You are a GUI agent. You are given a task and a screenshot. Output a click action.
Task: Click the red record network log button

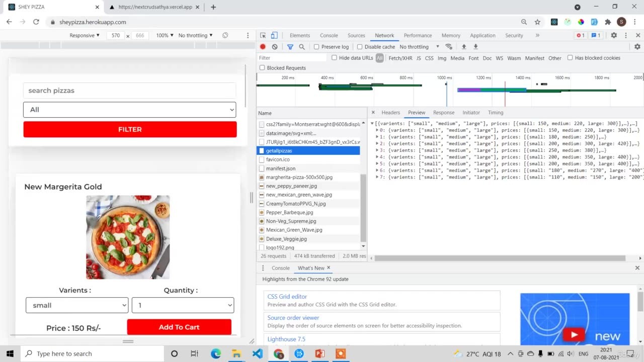point(263,47)
